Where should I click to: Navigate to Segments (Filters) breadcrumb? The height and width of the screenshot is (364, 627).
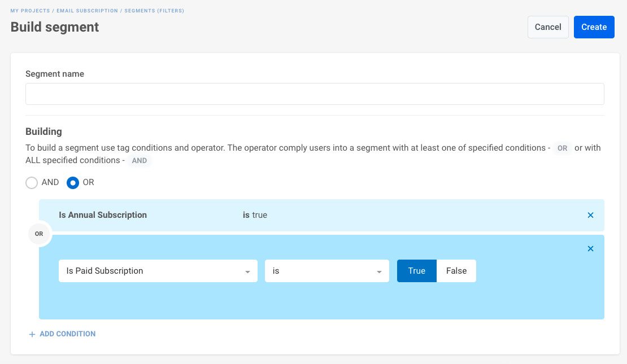tap(154, 11)
